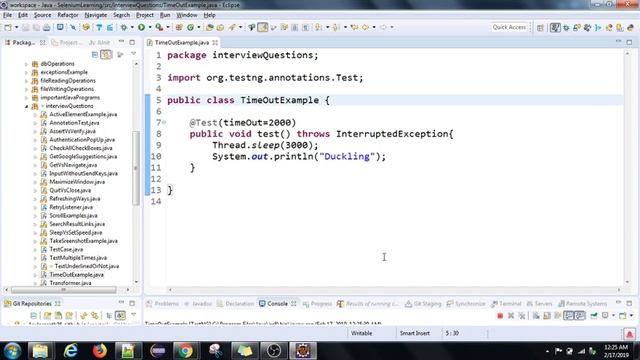Click the forward navigation arrow in toolbar
The width and height of the screenshot is (640, 360).
tap(383, 27)
